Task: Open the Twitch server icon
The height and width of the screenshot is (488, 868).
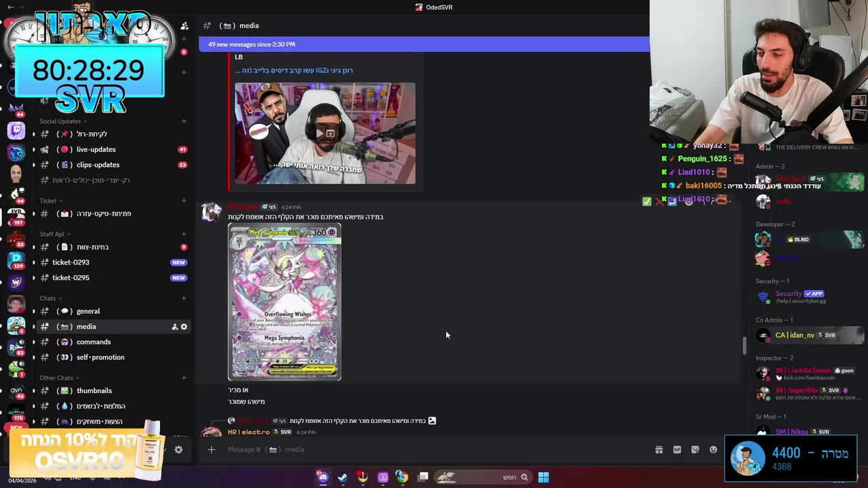Action: pyautogui.click(x=16, y=130)
